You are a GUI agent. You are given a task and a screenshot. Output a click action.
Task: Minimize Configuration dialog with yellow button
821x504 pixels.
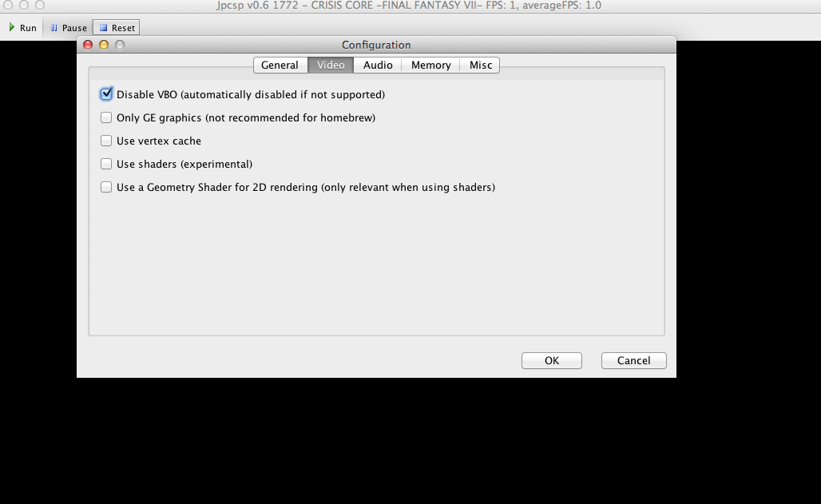(x=104, y=45)
